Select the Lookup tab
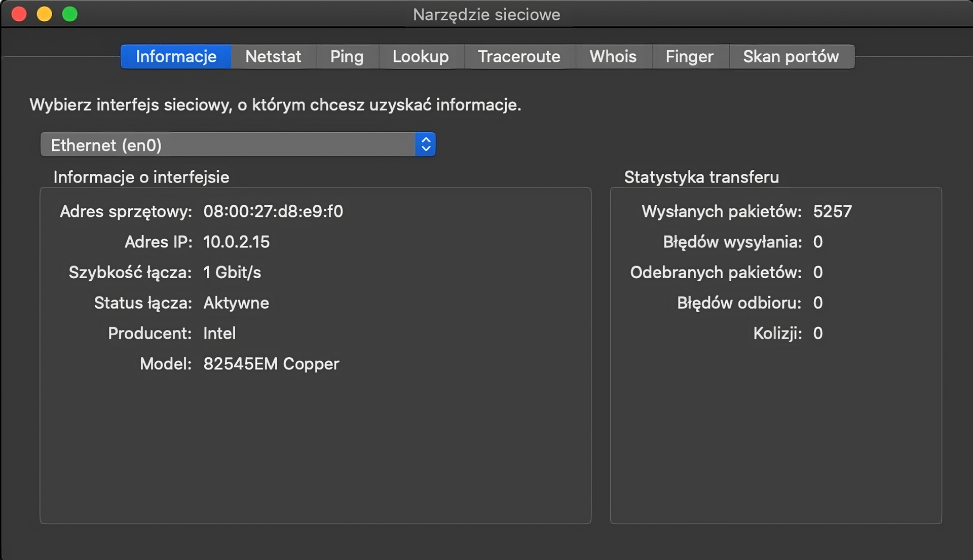The height and width of the screenshot is (560, 973). pos(420,56)
